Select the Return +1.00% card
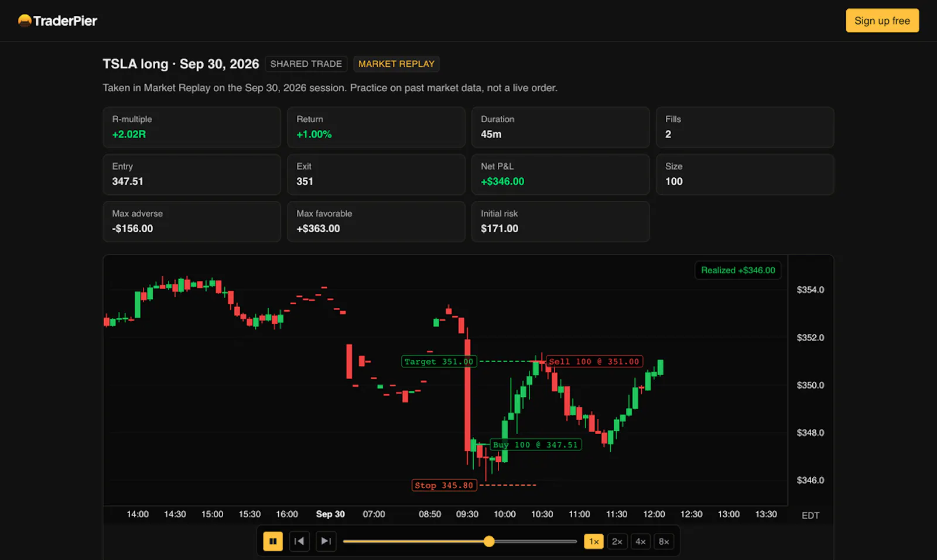Image resolution: width=937 pixels, height=560 pixels. [x=376, y=127]
